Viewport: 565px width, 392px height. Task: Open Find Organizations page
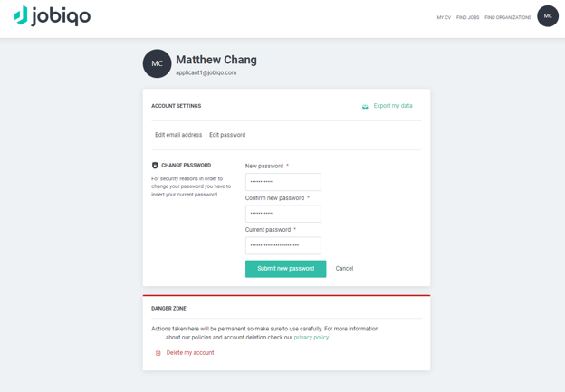pos(508,17)
